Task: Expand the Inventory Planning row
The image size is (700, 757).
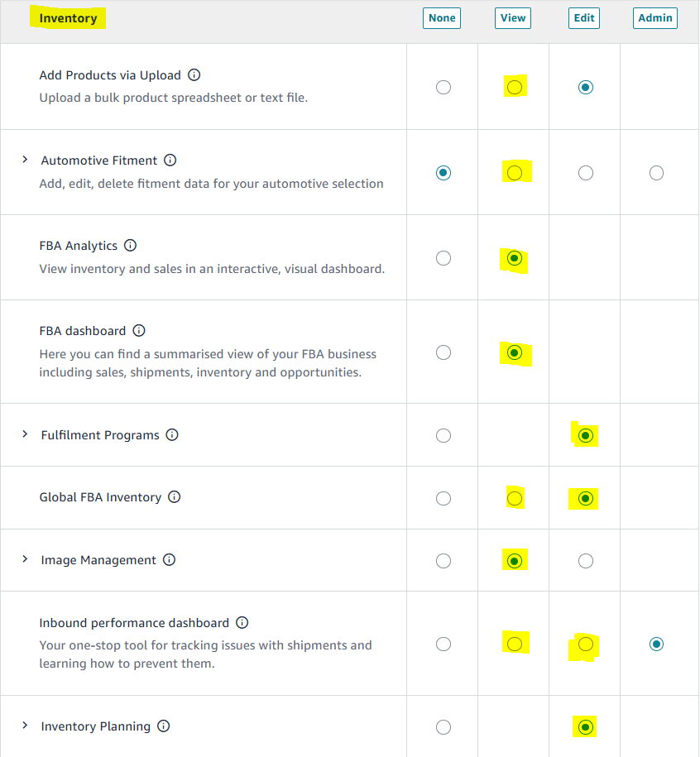Action: pos(25,726)
